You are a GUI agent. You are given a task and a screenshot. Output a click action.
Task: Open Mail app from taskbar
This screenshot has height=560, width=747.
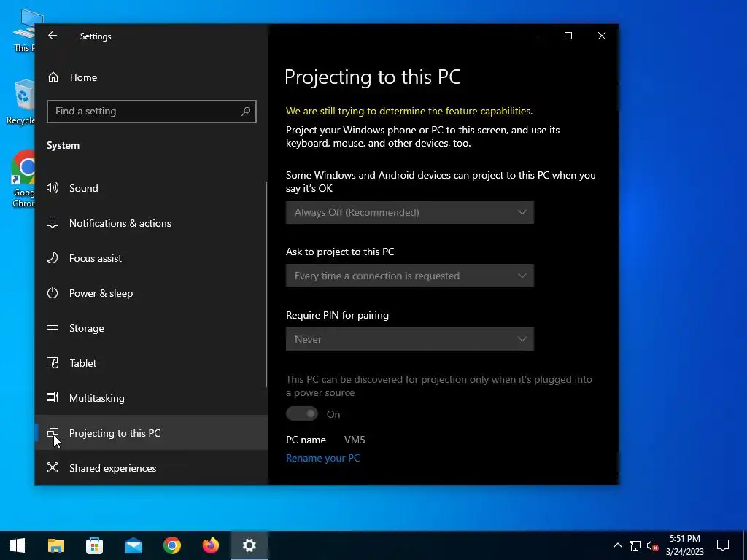133,545
